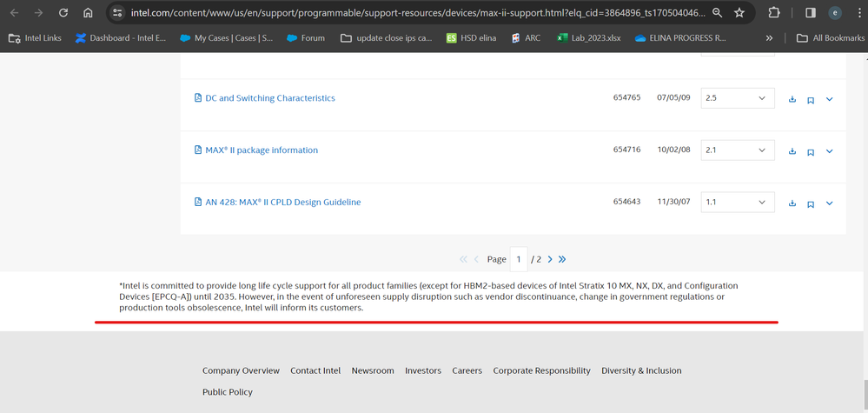Expand the AN 428 design guideline row details
This screenshot has width=868, height=413.
830,203
